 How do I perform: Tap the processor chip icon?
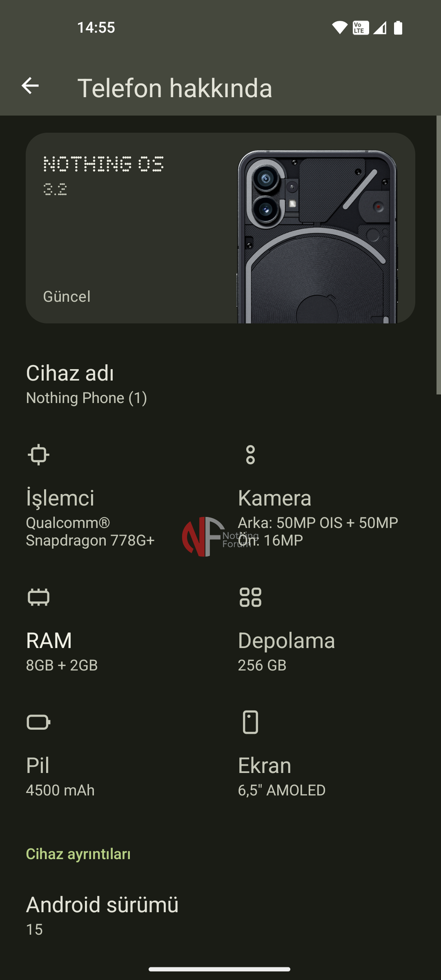pos(38,454)
